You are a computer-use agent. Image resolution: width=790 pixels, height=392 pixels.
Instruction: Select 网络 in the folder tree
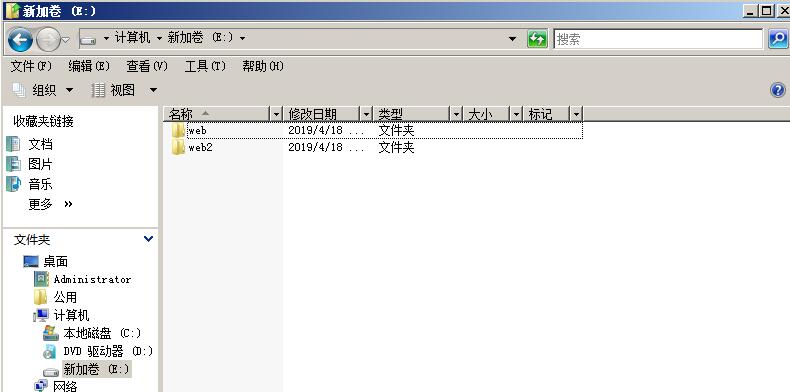65,386
